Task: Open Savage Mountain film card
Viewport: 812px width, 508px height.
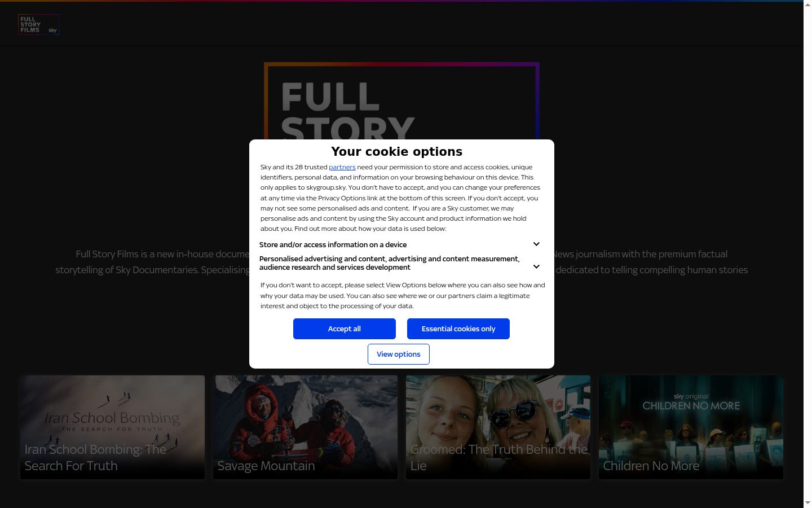Action: coord(305,427)
